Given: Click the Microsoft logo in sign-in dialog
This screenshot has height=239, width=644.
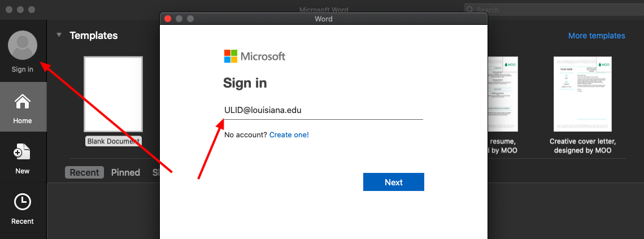Looking at the screenshot, I should click(x=255, y=57).
